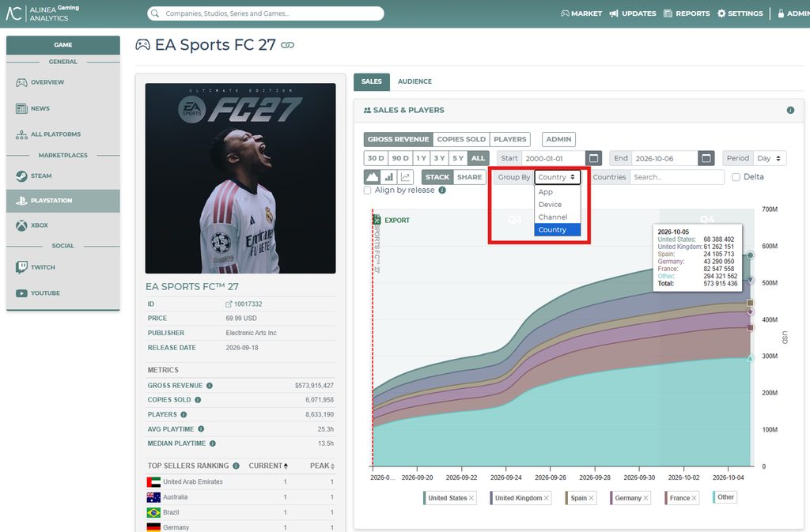Click Players metric info icon
Screen dimensions: 810x532
(184, 414)
